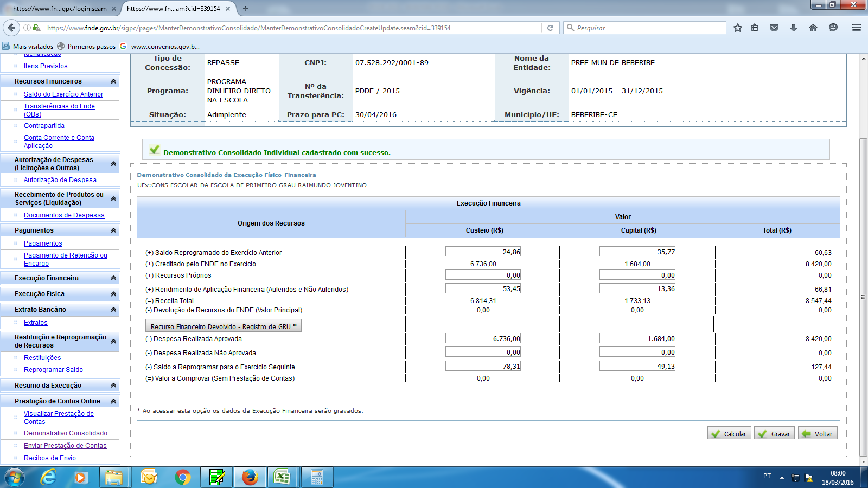Open the Firefox downloads arrow icon
This screenshot has height=488, width=868.
pyautogui.click(x=794, y=28)
